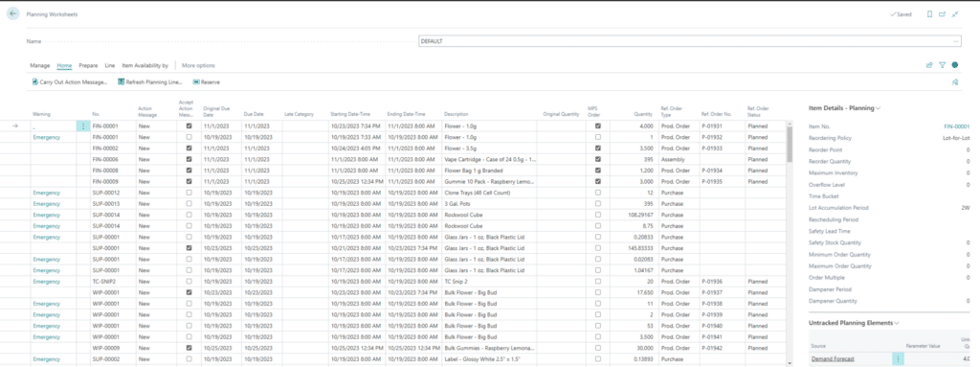Click Emergency warning for TC-SNIP2

tap(46, 281)
